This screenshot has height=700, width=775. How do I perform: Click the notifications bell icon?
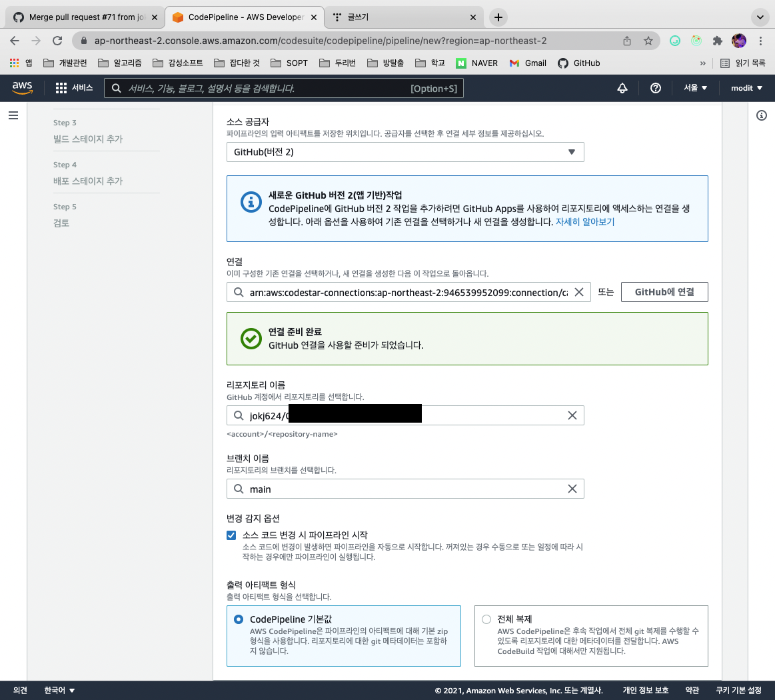(622, 88)
